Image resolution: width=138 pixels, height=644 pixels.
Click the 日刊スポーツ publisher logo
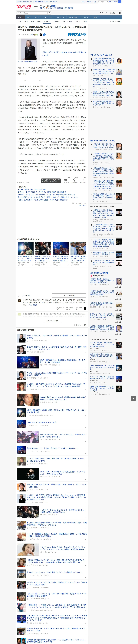[77, 35]
